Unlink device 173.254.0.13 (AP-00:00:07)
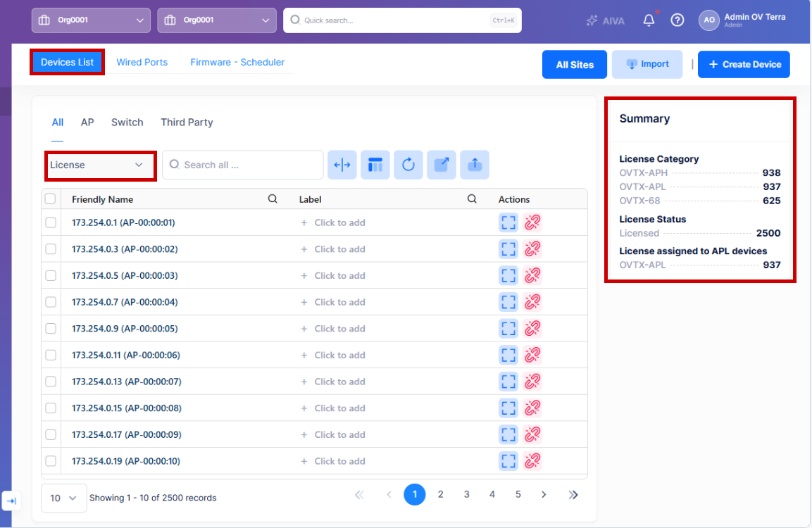Image resolution: width=812 pixels, height=528 pixels. (532, 382)
